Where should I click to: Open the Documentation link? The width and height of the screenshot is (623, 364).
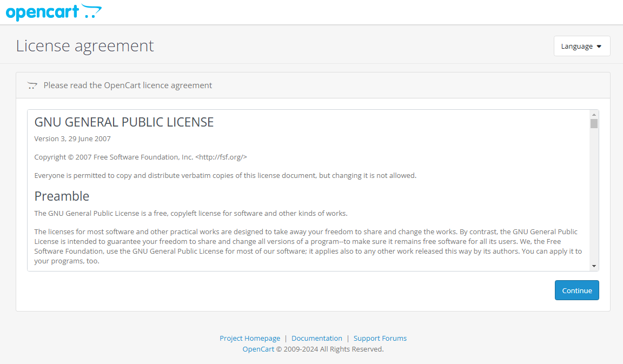tap(317, 338)
